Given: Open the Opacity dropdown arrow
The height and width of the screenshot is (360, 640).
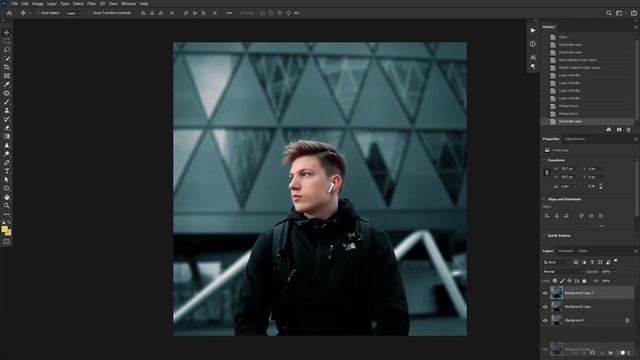Looking at the screenshot, I should pos(614,272).
